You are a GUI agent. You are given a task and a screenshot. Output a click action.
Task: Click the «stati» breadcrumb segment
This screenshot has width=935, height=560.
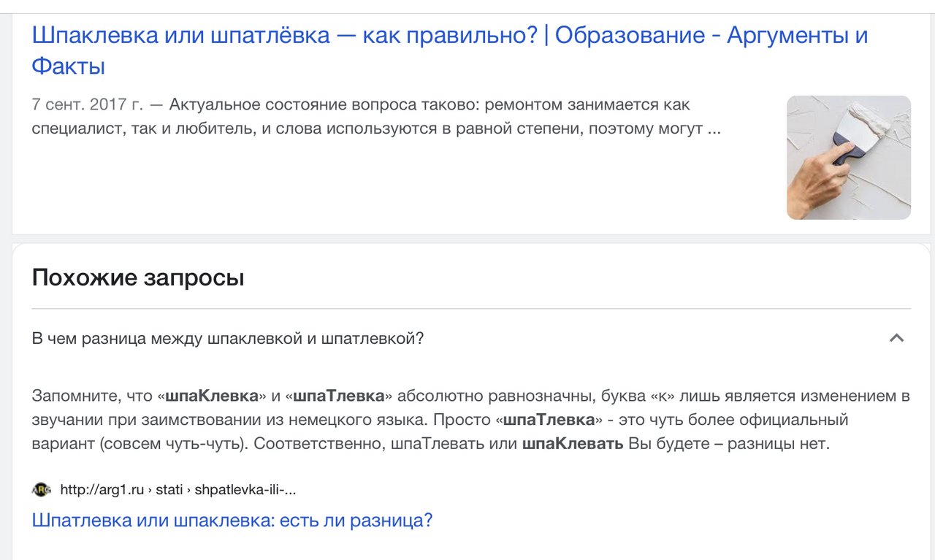tap(169, 490)
